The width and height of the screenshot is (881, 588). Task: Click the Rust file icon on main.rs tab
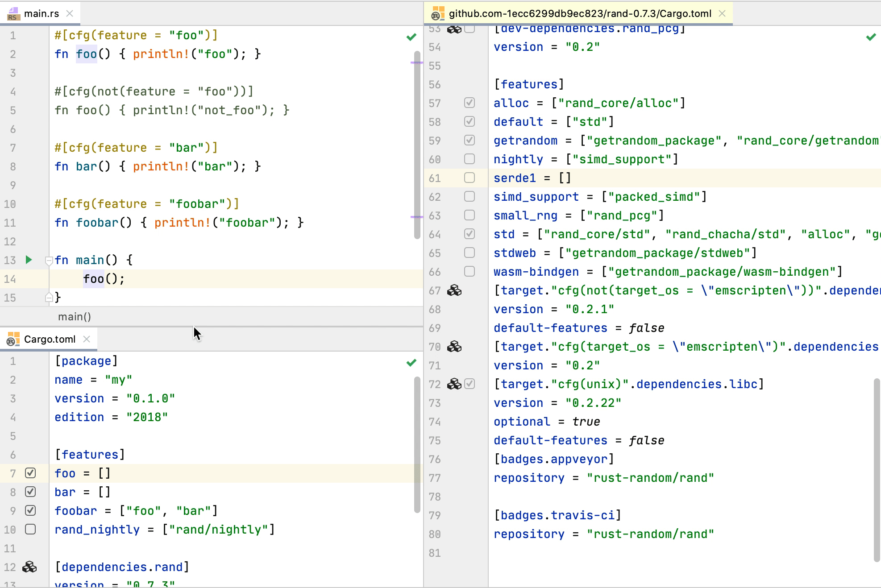click(x=13, y=14)
